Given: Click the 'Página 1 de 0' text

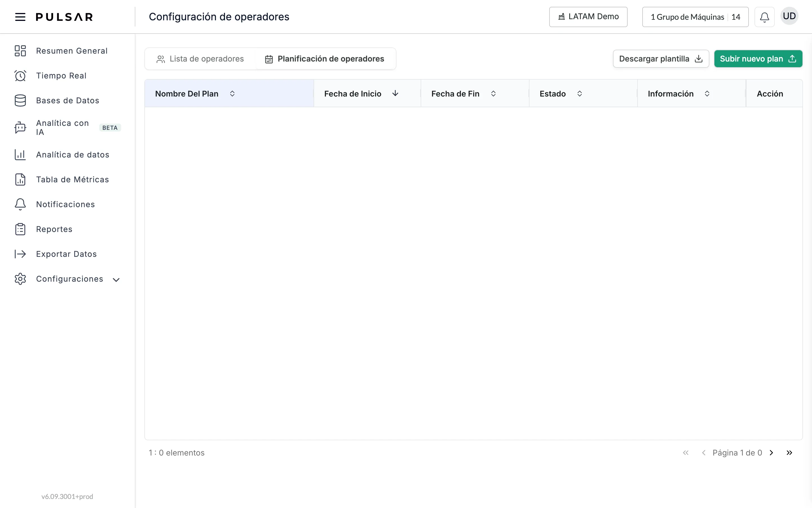Looking at the screenshot, I should (737, 453).
